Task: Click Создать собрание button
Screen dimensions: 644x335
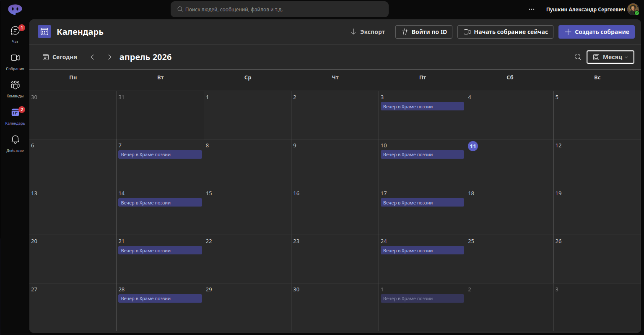Action: [597, 32]
